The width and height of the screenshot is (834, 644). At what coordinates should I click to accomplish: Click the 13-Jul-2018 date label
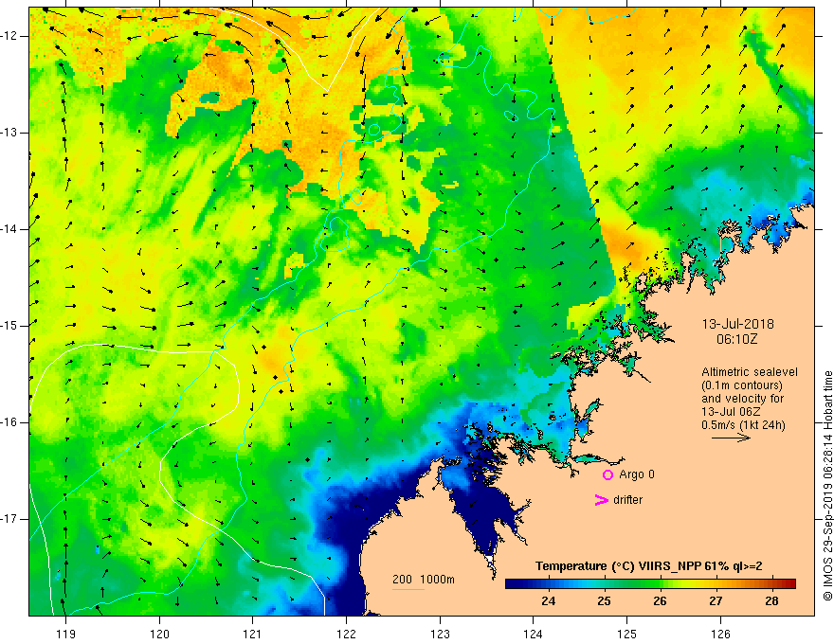737,324
